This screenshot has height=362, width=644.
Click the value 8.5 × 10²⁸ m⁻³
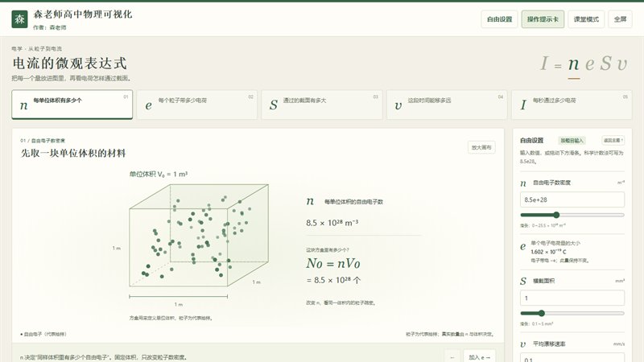tap(332, 223)
